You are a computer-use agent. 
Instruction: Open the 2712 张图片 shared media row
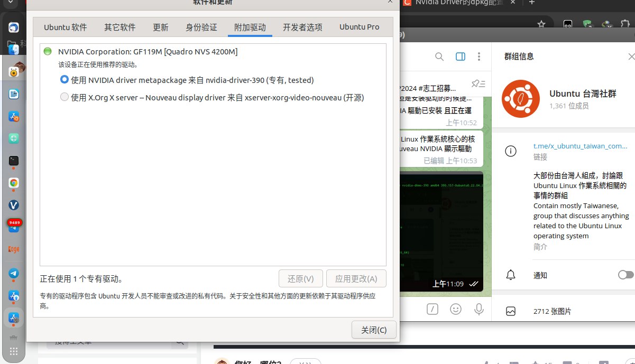[553, 311]
